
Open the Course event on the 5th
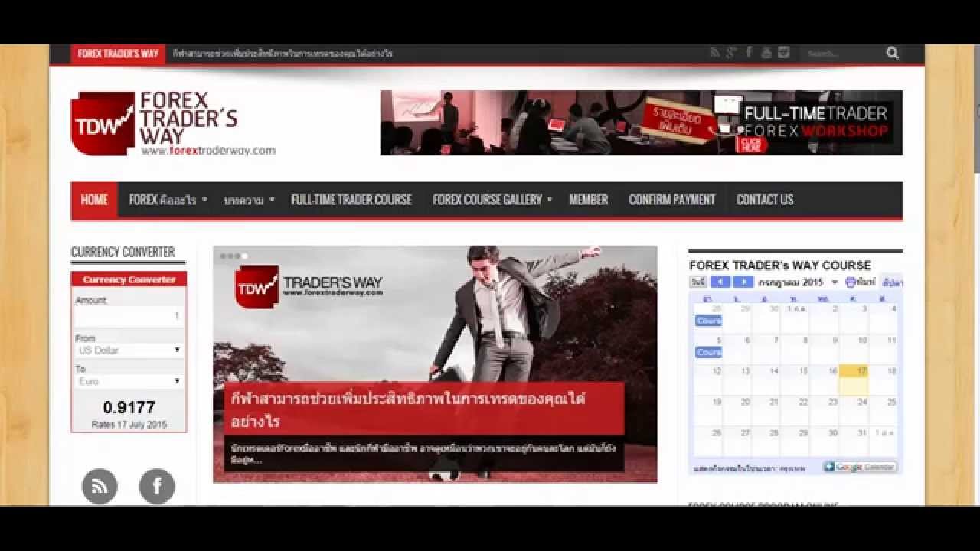(708, 352)
